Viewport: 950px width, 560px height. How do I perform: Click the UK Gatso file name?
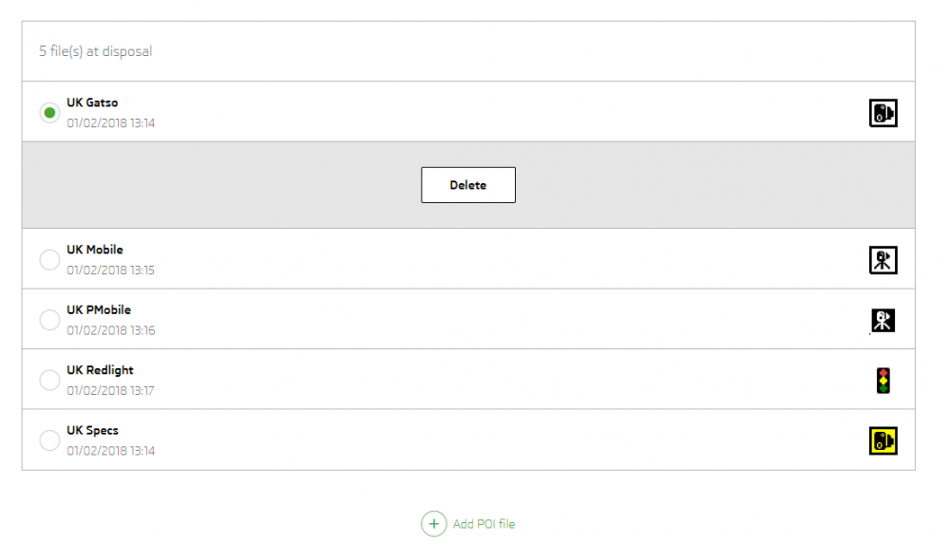[92, 103]
